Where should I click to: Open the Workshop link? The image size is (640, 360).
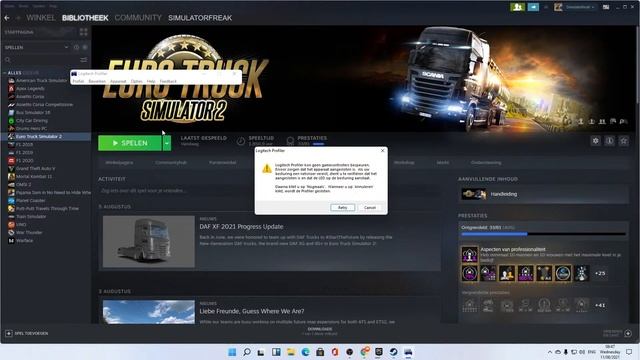[404, 162]
